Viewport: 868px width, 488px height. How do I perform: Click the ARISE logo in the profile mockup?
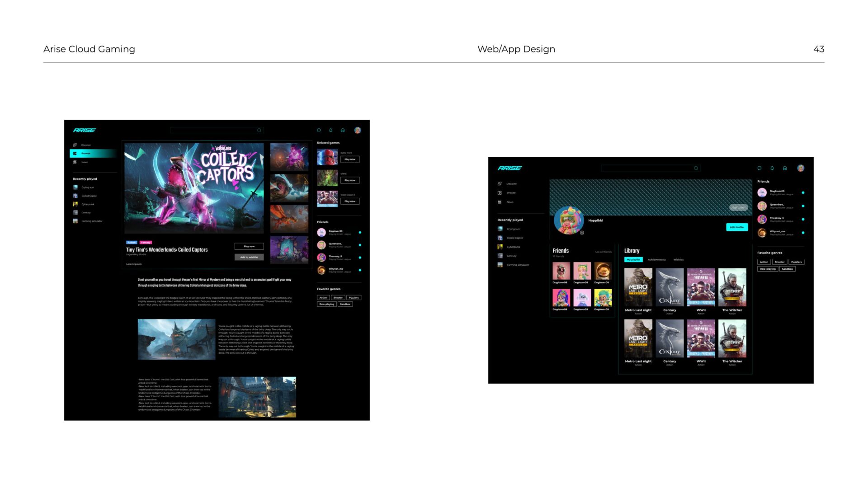coord(510,168)
